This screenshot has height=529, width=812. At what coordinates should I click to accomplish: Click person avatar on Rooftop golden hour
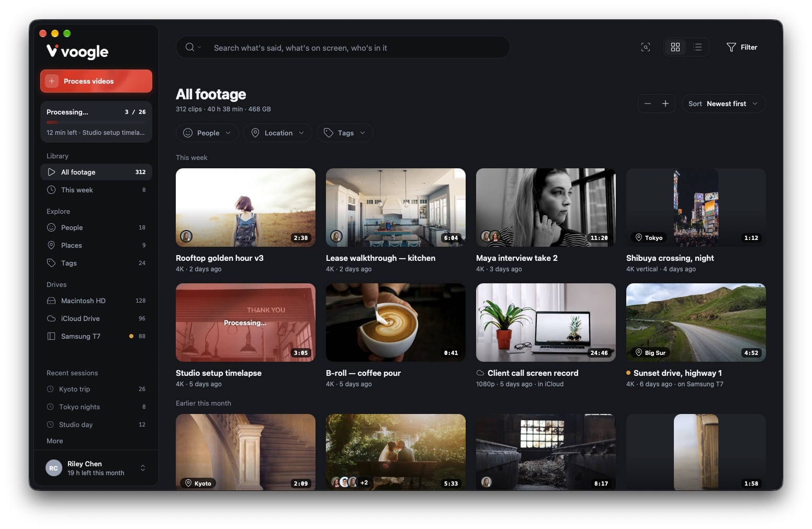pos(186,236)
